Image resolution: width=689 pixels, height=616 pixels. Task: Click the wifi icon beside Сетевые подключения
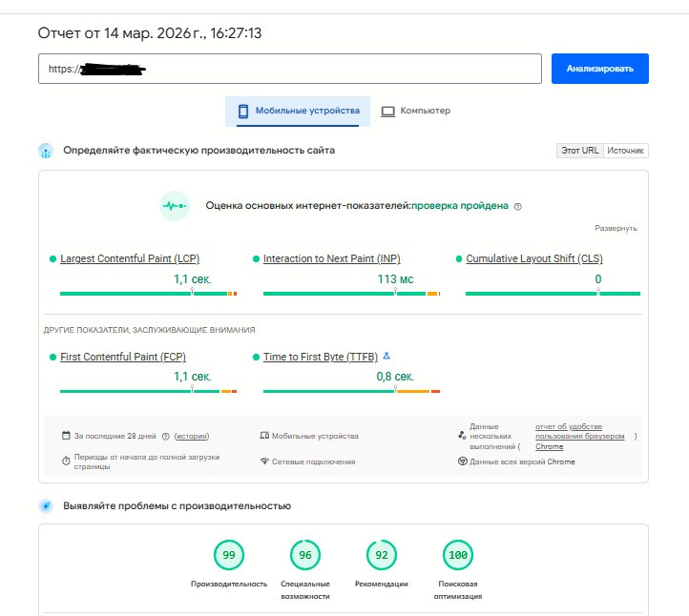(264, 461)
